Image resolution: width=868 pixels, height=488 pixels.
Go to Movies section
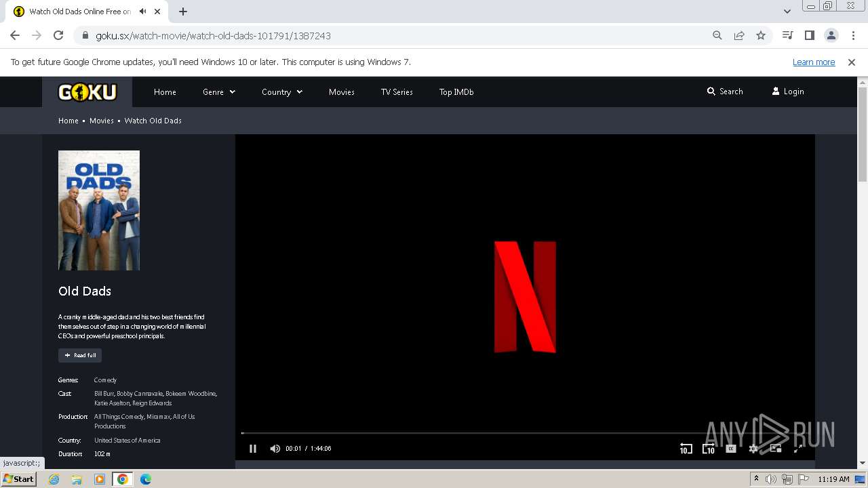(342, 92)
